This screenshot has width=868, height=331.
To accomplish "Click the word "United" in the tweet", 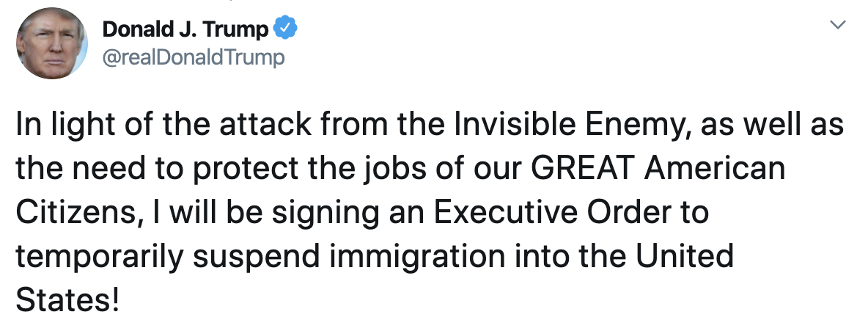I will click(684, 255).
